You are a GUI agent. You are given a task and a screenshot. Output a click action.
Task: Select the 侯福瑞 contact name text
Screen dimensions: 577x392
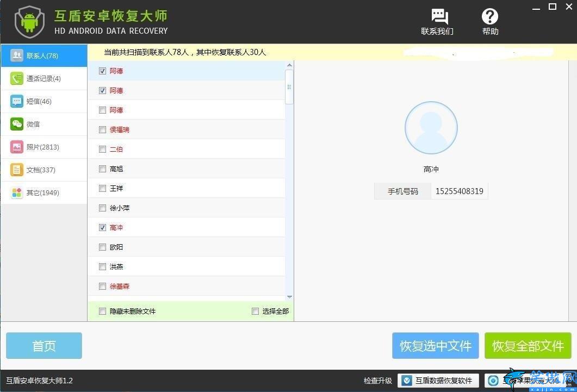120,129
